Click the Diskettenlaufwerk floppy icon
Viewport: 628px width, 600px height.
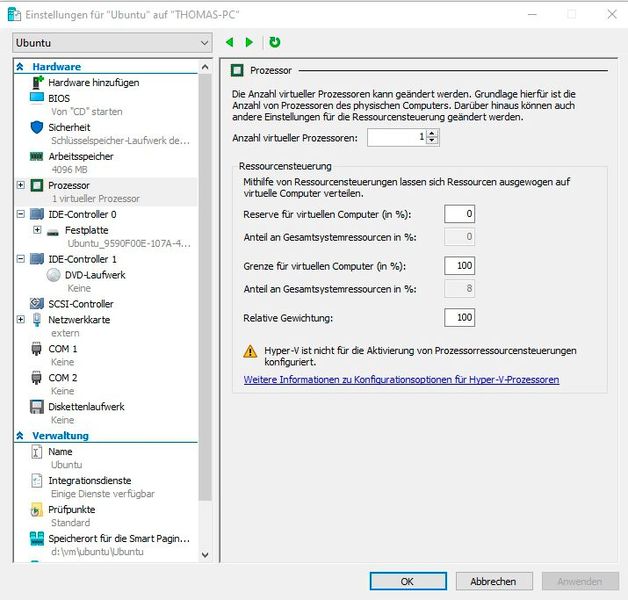[37, 407]
